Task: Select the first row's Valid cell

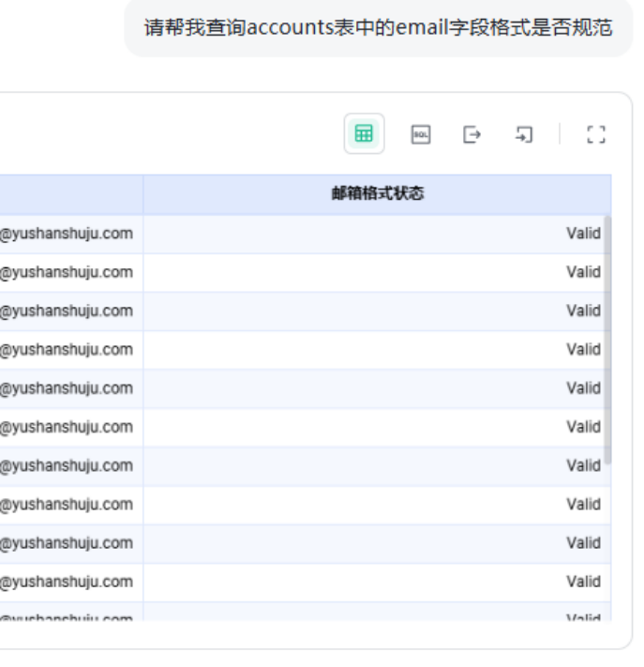Action: pos(582,234)
